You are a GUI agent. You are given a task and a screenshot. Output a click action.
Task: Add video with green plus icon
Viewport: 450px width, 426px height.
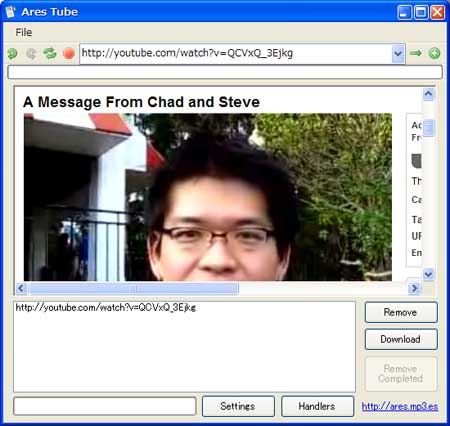pyautogui.click(x=434, y=53)
